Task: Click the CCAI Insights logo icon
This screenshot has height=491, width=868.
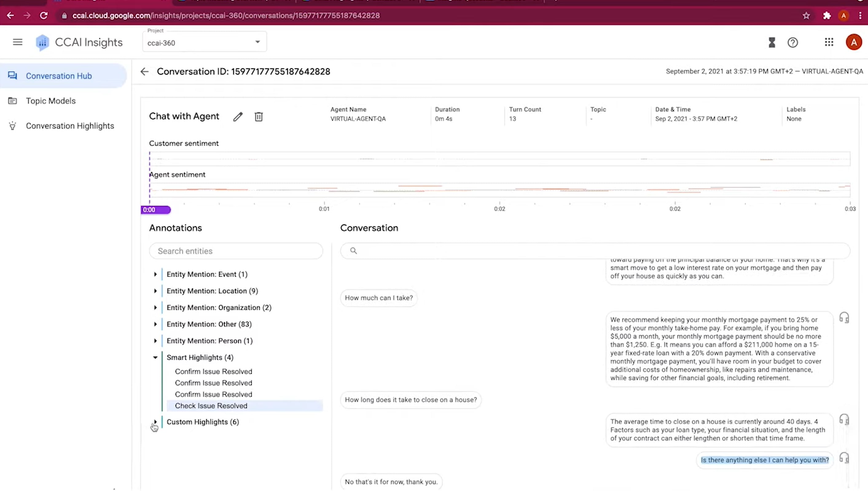Action: [x=42, y=42]
